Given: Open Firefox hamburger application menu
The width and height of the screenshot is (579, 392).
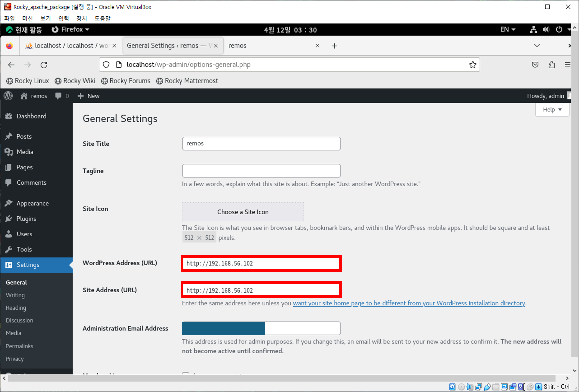Looking at the screenshot, I should pyautogui.click(x=567, y=65).
